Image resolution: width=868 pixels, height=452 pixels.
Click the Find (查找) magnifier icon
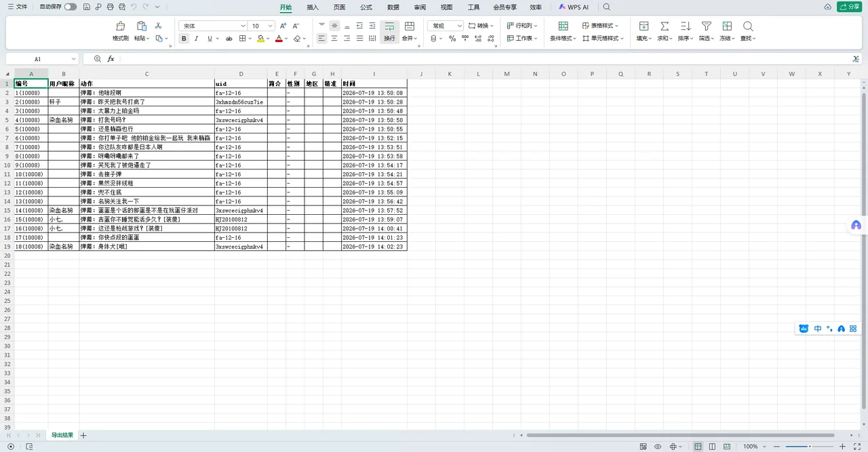[x=748, y=26]
